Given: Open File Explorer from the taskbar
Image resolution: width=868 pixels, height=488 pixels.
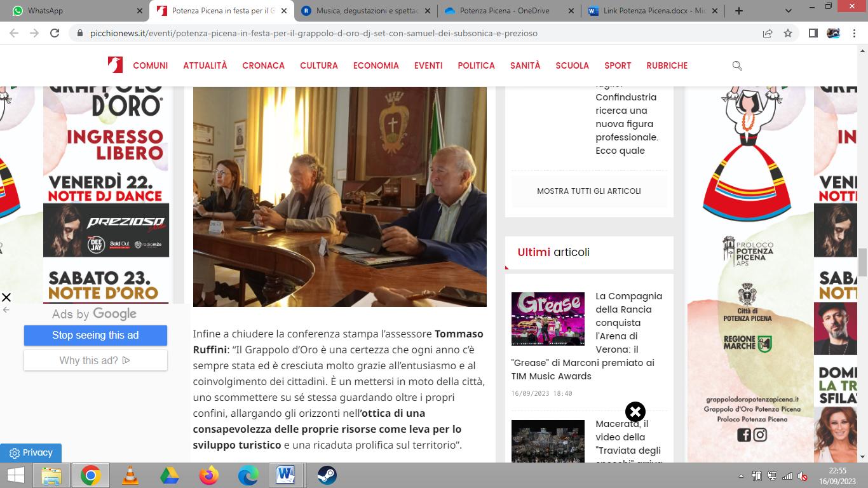Looking at the screenshot, I should pyautogui.click(x=51, y=475).
